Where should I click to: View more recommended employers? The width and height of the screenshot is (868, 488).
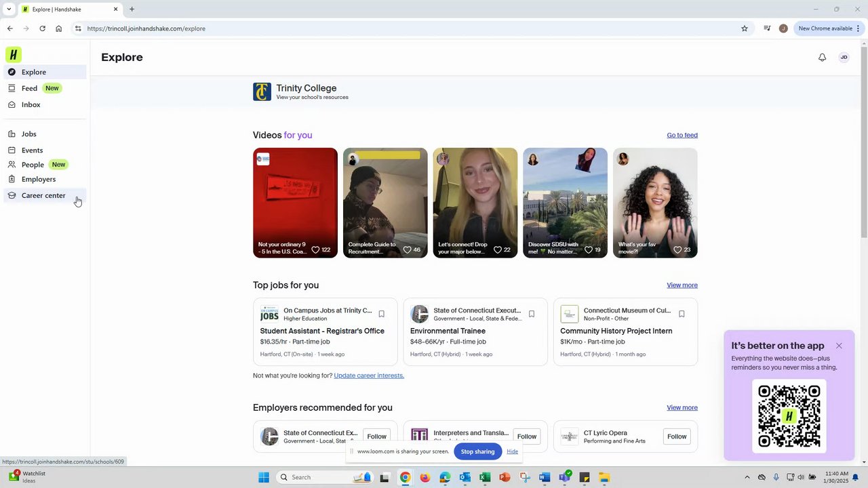682,407
